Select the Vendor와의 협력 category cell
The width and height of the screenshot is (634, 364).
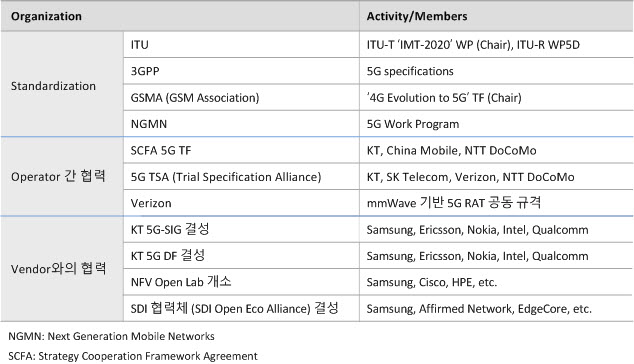click(62, 269)
